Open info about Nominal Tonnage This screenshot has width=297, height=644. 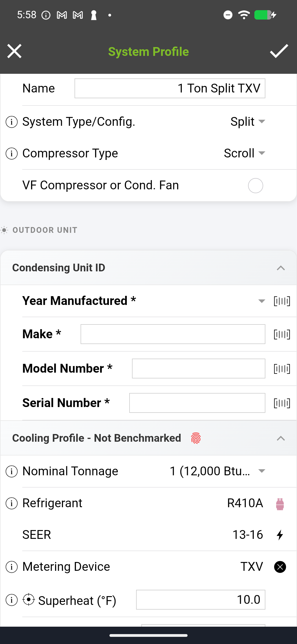pyautogui.click(x=11, y=471)
